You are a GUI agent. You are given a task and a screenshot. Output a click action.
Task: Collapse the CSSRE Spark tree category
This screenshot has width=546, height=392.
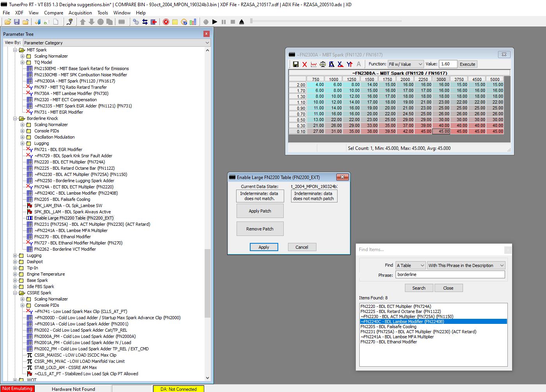click(15, 293)
